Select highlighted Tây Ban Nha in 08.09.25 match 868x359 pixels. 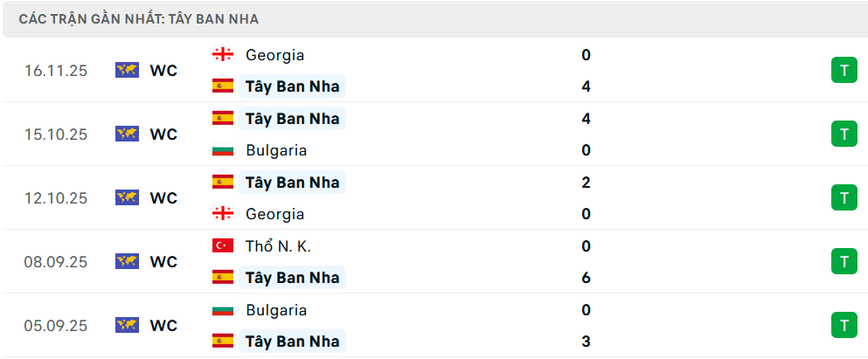[292, 278]
